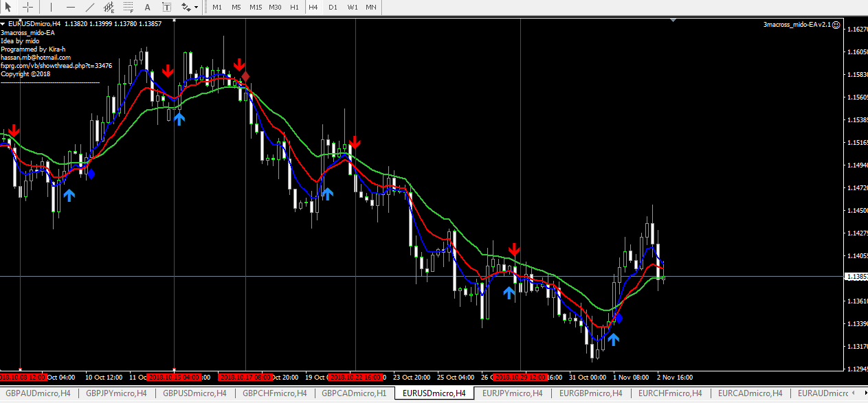Select the vertical line drawing tool
Screen dimensions: 868x403
pos(52,7)
